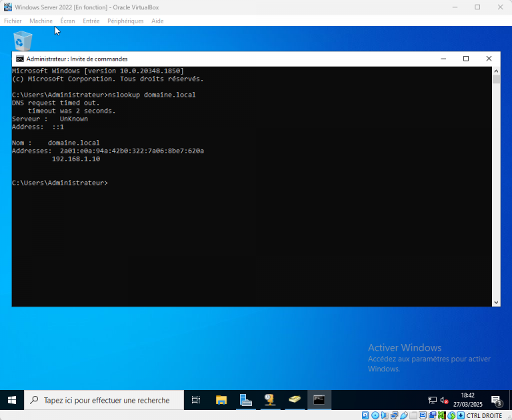512x420 pixels.
Task: Open the Périphériques menu
Action: tap(125, 21)
